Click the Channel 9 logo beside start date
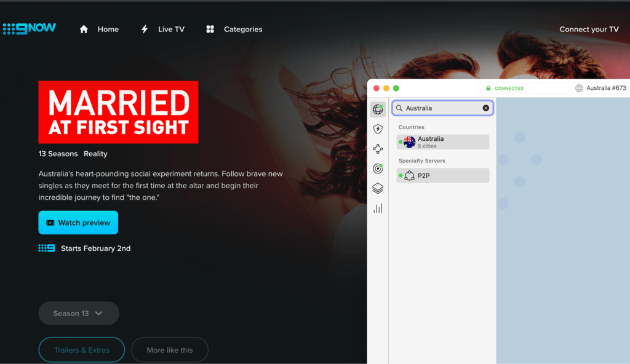630x364 pixels. 47,248
